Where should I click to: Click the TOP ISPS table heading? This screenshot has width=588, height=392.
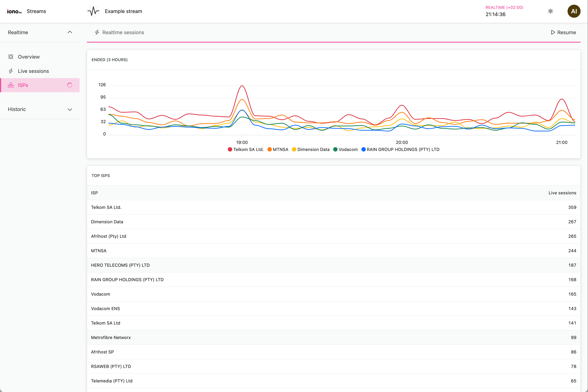click(101, 176)
